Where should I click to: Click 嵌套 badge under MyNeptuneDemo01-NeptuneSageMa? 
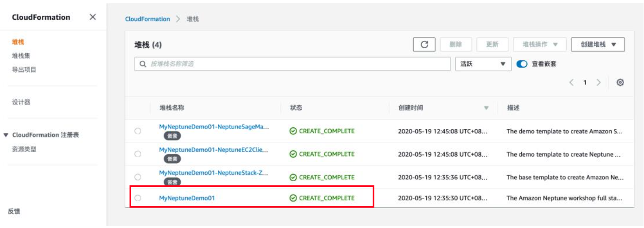point(172,136)
